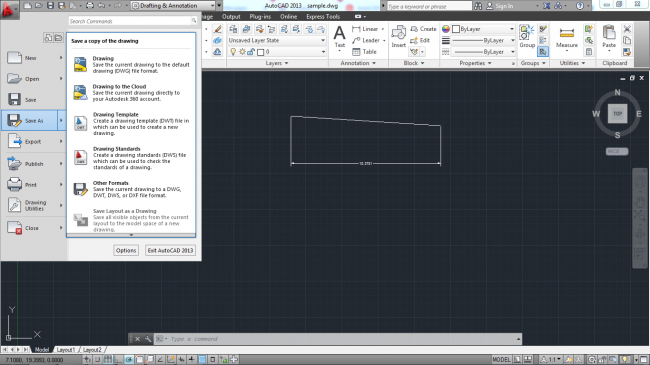Toggle Grid Display in the status bar
Viewport: 650px width, 365px height.
point(108,360)
